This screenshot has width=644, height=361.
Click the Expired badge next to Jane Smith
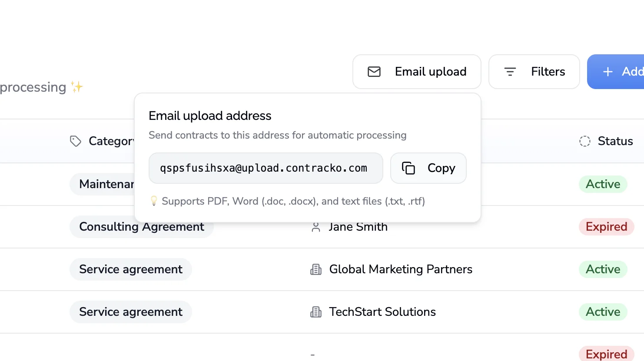coord(606,226)
